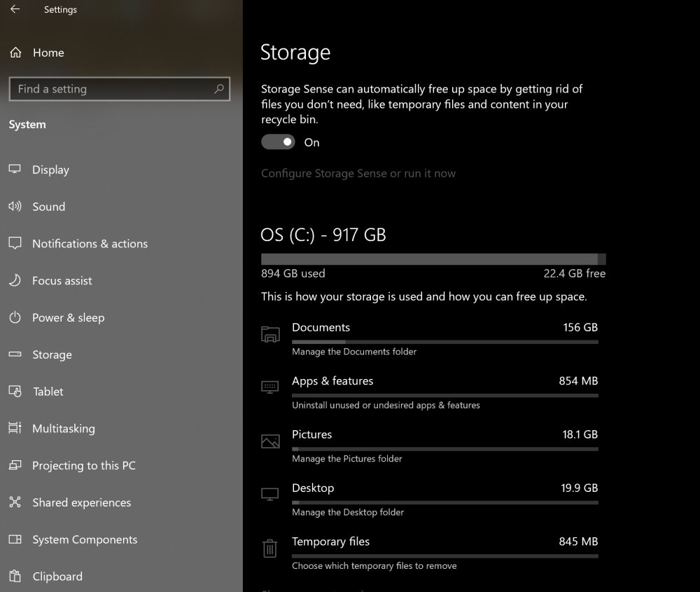The image size is (700, 592).
Task: Click the Find a setting search box
Action: tap(112, 89)
